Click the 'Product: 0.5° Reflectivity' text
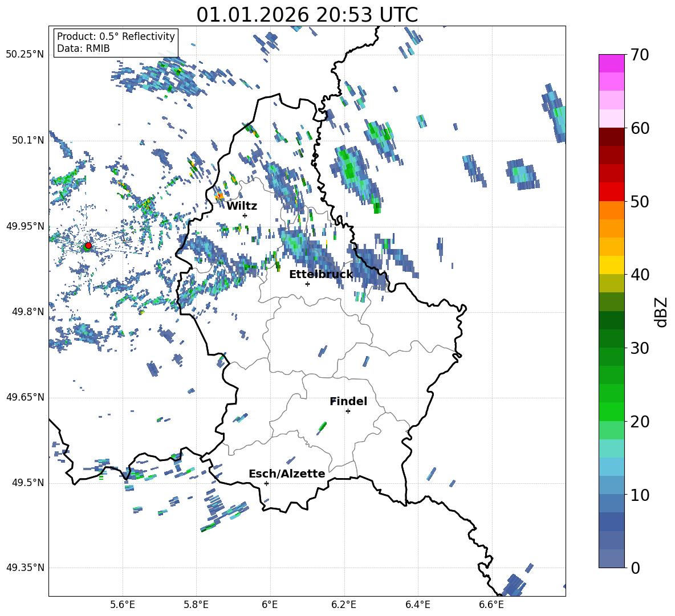The height and width of the screenshot is (616, 675). click(x=116, y=36)
